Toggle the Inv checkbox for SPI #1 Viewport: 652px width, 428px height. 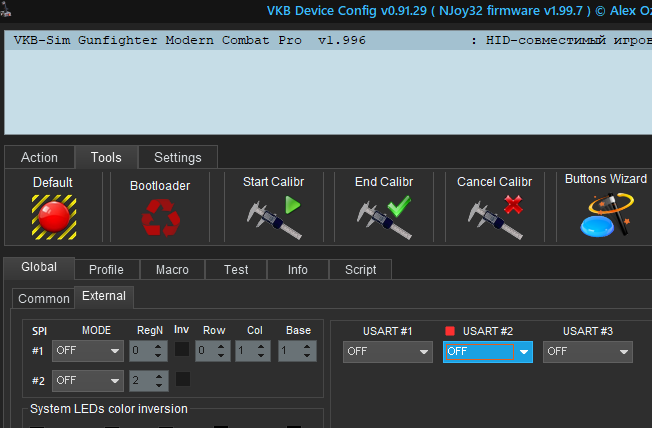point(182,350)
